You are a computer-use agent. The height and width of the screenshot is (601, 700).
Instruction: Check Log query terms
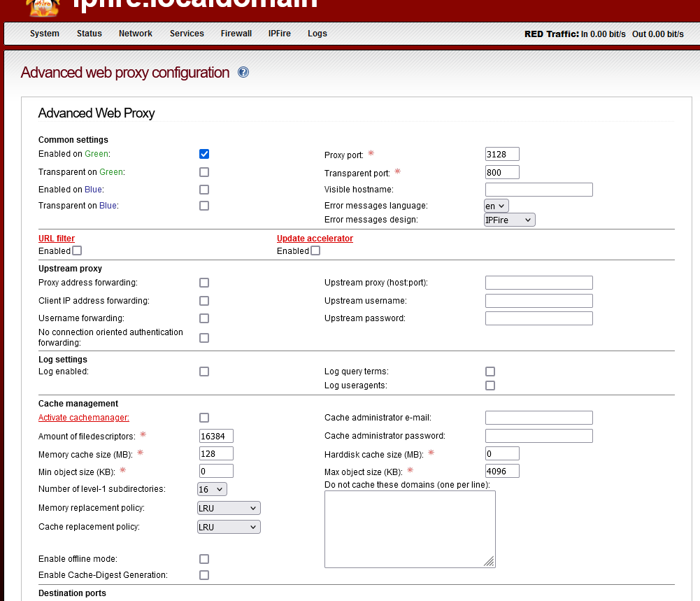point(490,372)
